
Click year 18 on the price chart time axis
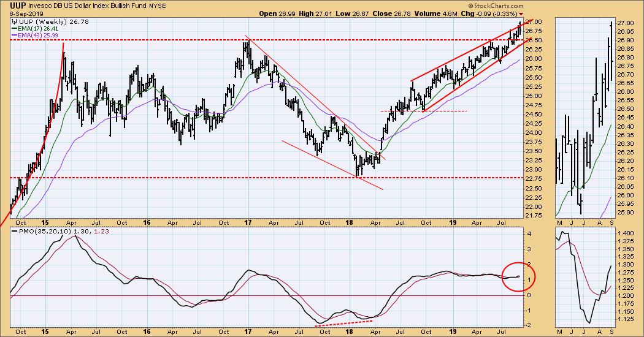[350, 222]
